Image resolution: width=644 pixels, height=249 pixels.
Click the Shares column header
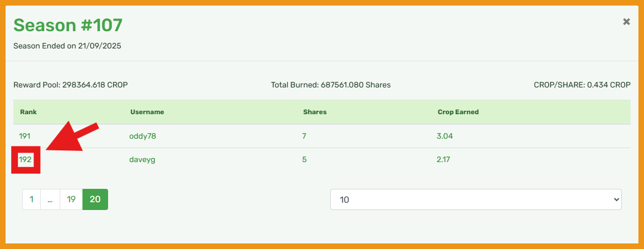coord(315,112)
